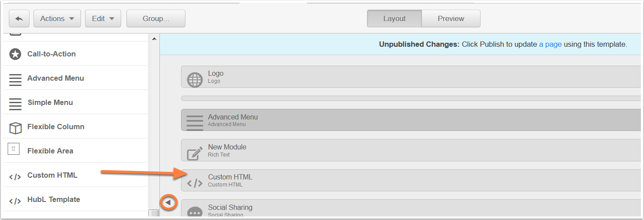
Task: Click the Group... button
Action: 156,19
